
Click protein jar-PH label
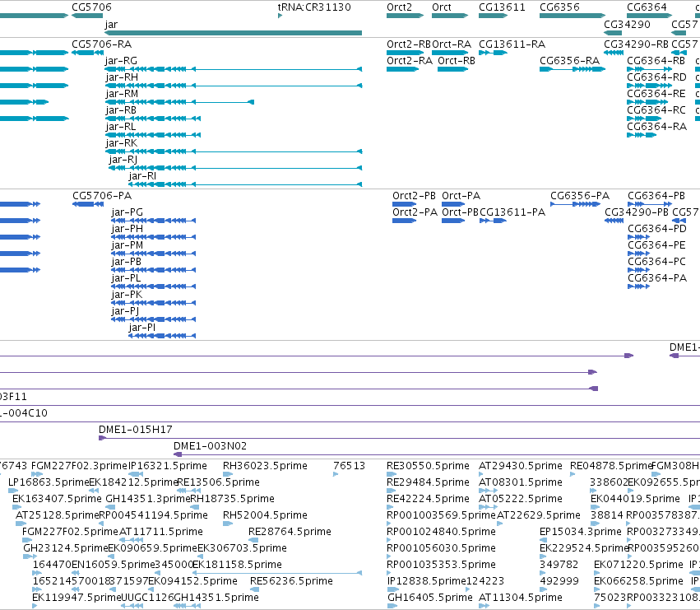coord(127,229)
